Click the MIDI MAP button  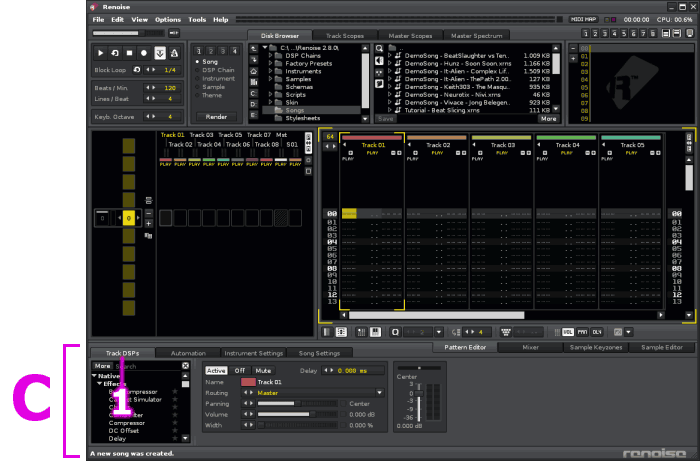click(x=584, y=20)
